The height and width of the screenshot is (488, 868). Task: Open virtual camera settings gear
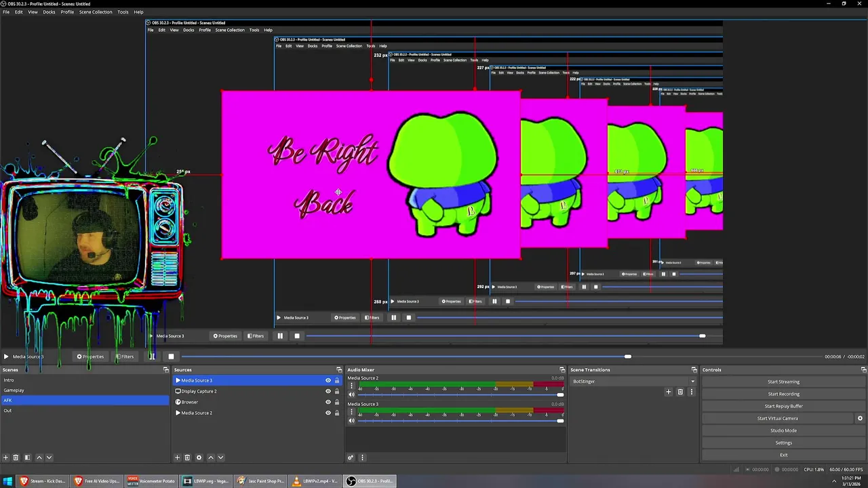(861, 418)
